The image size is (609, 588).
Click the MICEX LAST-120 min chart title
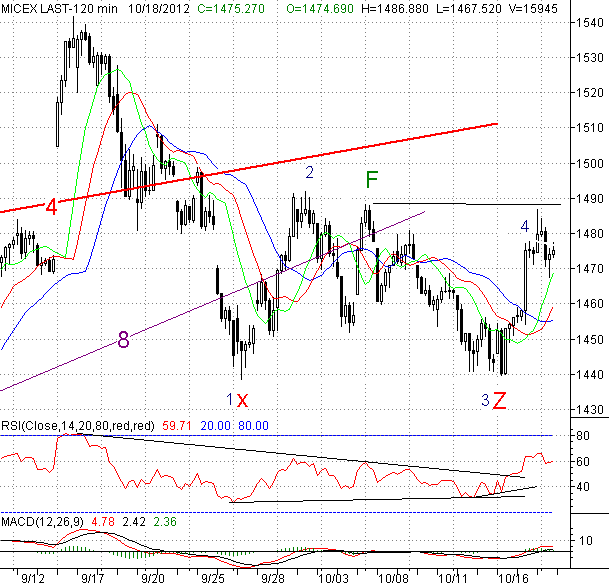pyautogui.click(x=59, y=8)
